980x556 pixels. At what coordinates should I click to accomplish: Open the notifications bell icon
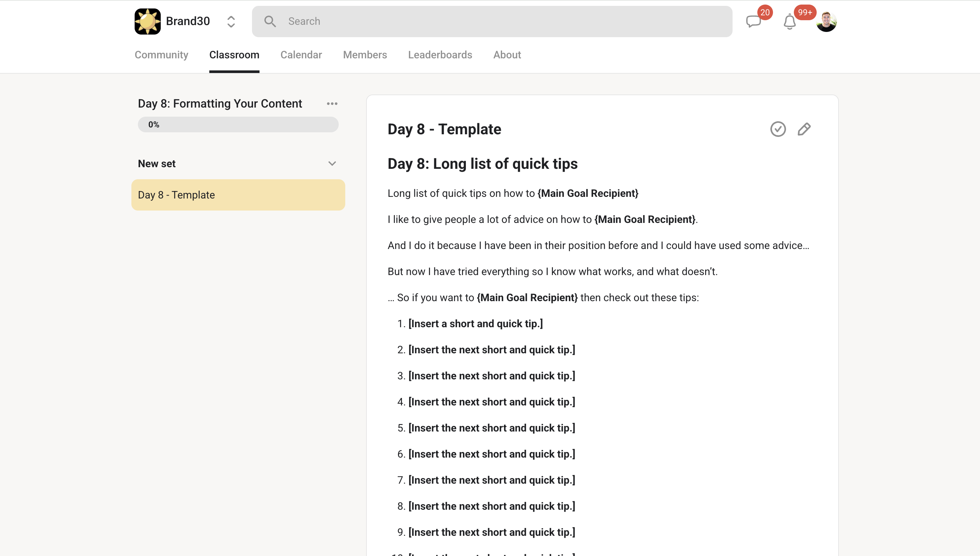point(789,22)
